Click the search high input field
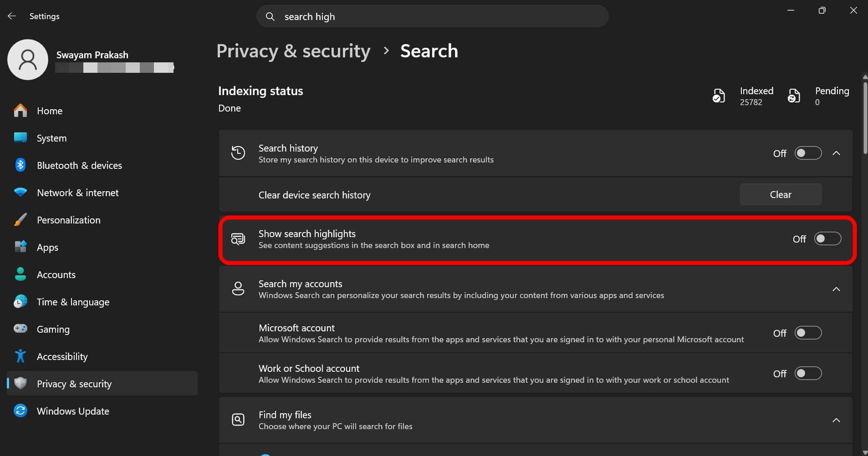 [432, 16]
